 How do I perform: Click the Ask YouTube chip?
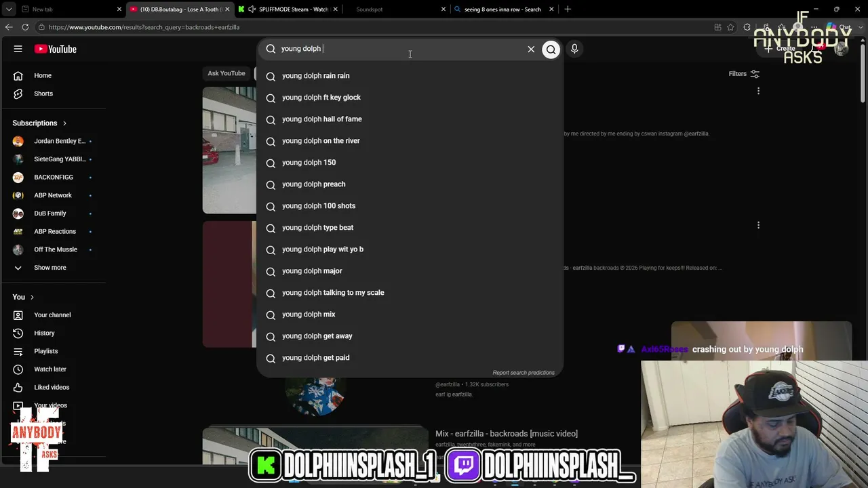pyautogui.click(x=226, y=73)
